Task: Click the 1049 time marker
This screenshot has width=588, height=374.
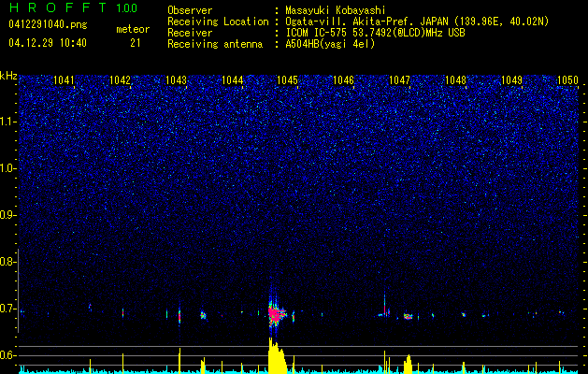Action: [x=511, y=80]
